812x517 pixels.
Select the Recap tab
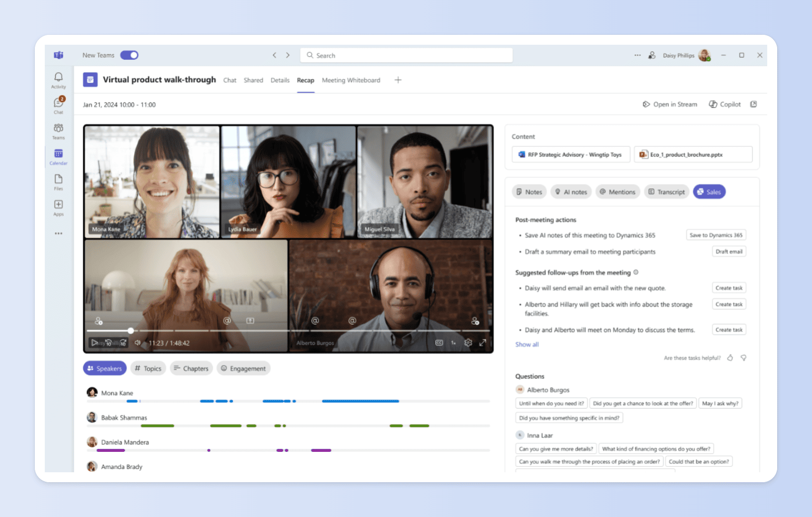tap(305, 80)
